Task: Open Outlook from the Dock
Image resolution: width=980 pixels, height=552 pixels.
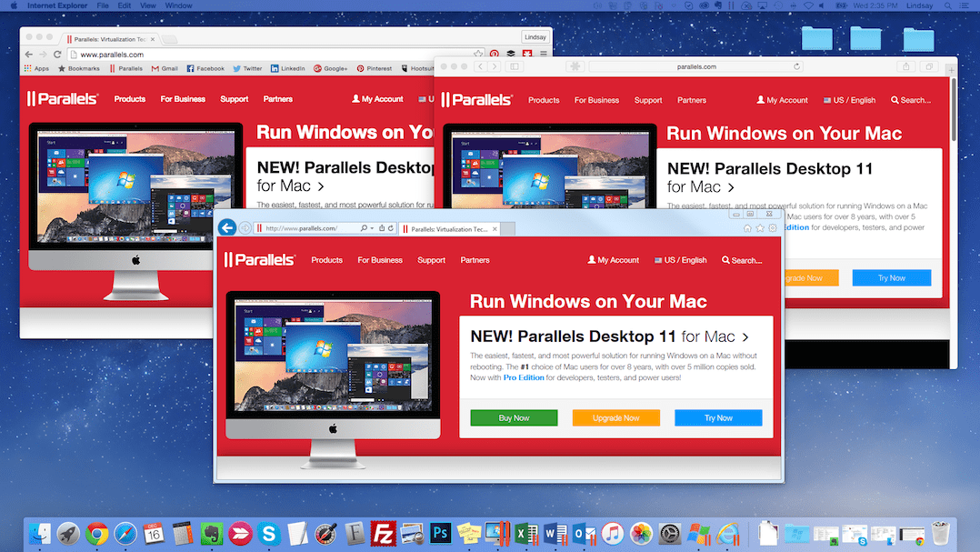Action: [584, 533]
